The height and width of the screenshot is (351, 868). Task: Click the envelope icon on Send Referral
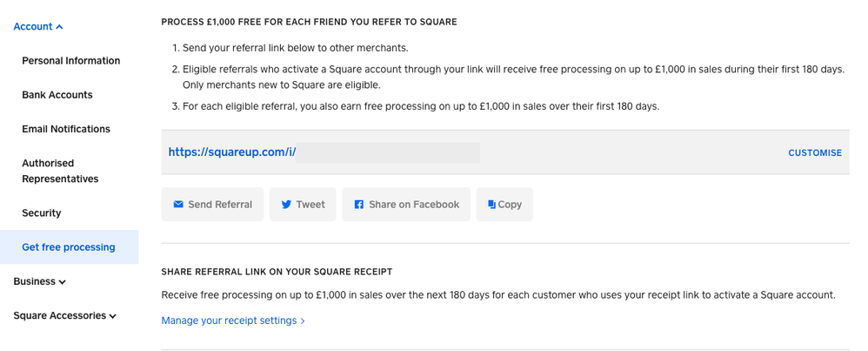[x=178, y=205]
